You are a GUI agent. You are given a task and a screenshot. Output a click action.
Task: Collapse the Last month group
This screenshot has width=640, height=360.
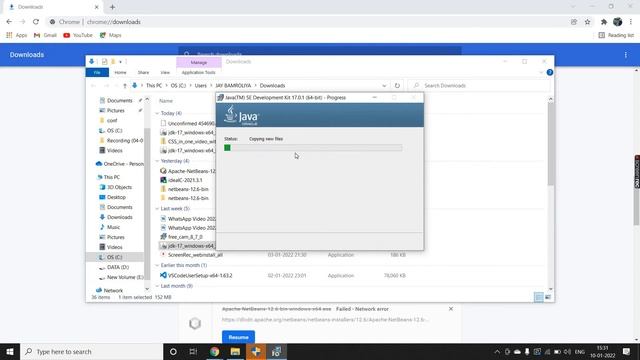(x=157, y=286)
